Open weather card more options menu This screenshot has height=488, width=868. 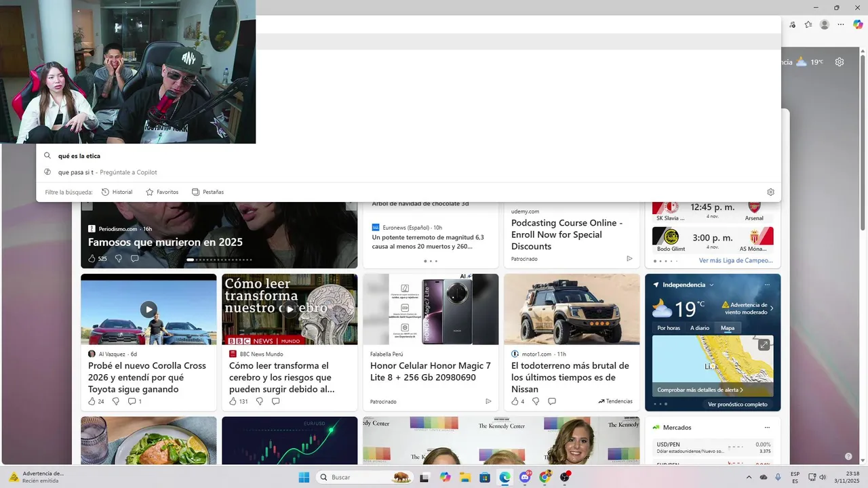coord(767,285)
